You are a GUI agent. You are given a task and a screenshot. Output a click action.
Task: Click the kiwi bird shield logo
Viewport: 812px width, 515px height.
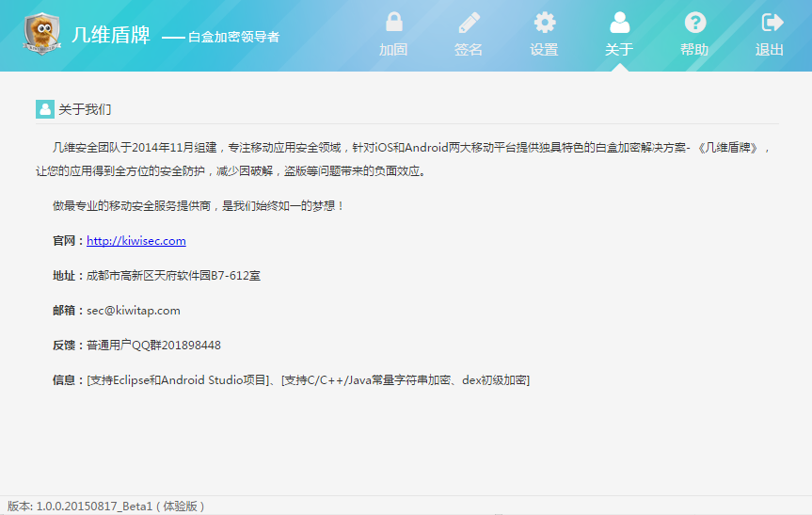[x=42, y=34]
